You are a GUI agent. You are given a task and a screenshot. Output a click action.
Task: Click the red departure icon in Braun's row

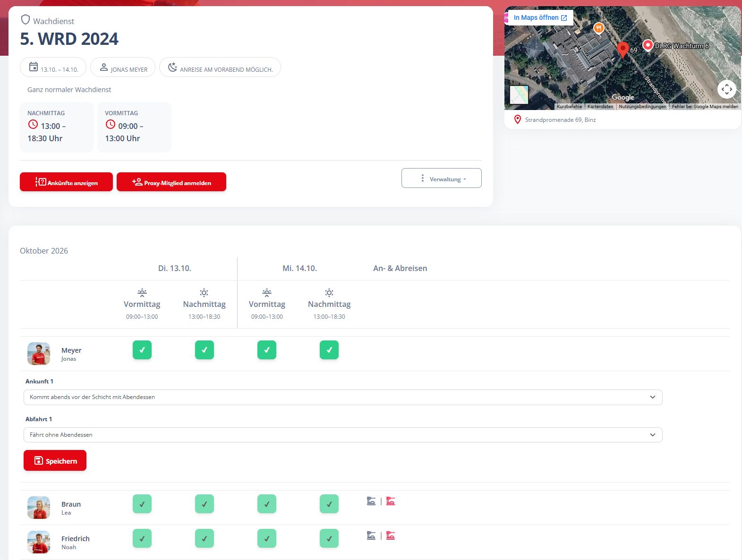click(x=391, y=501)
